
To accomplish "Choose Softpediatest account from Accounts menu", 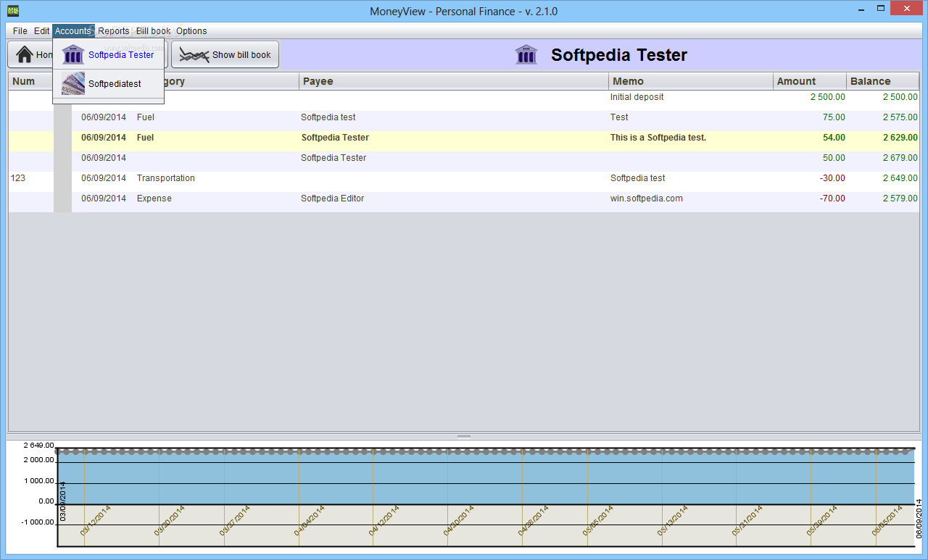I will (109, 84).
